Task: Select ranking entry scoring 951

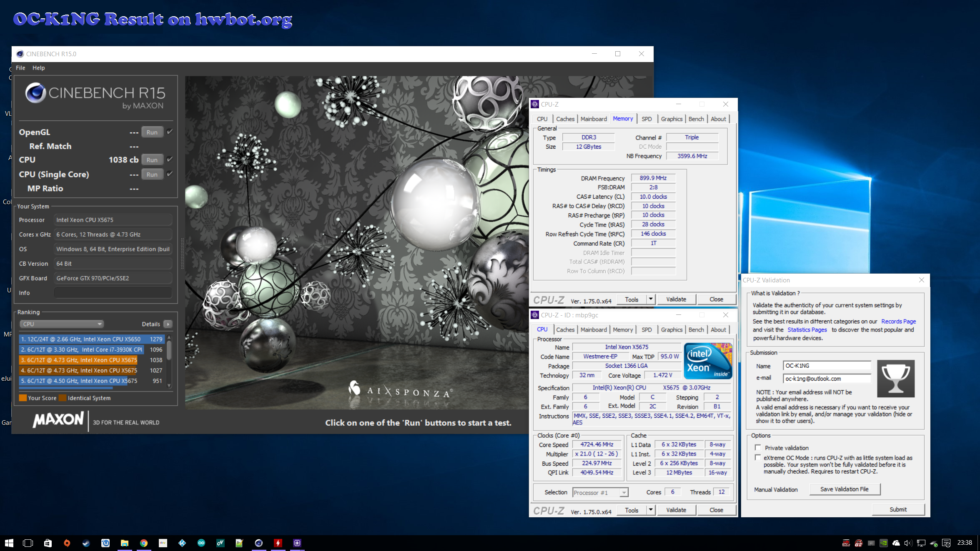Action: [x=92, y=381]
